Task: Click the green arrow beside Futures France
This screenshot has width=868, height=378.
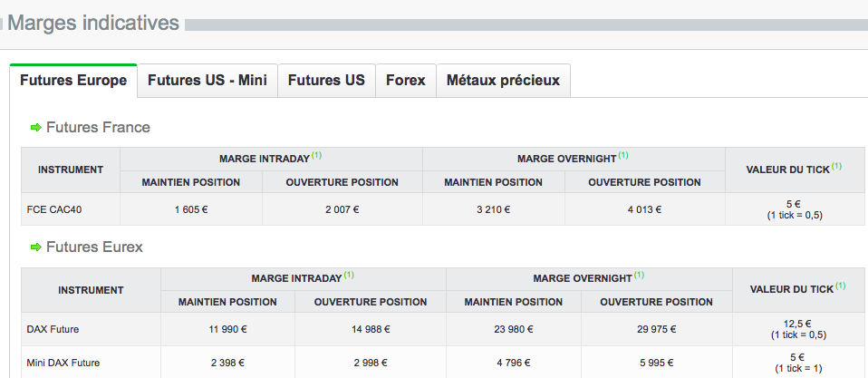Action: (x=36, y=128)
